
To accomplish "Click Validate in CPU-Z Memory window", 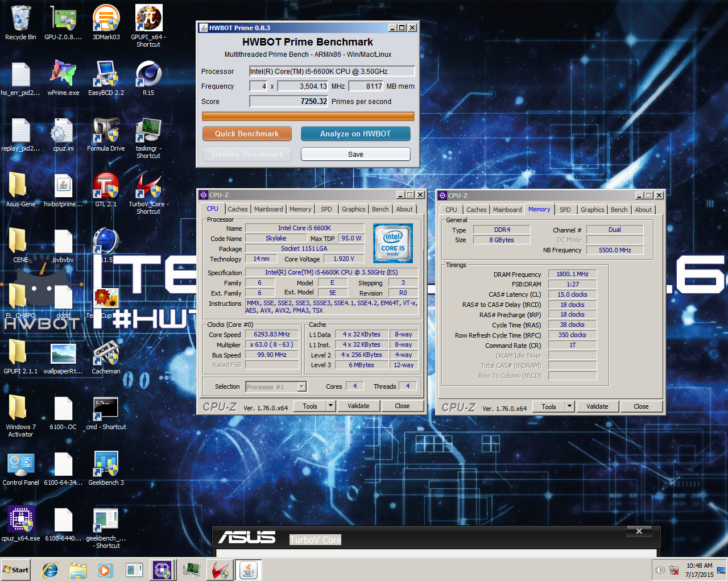I will (597, 406).
